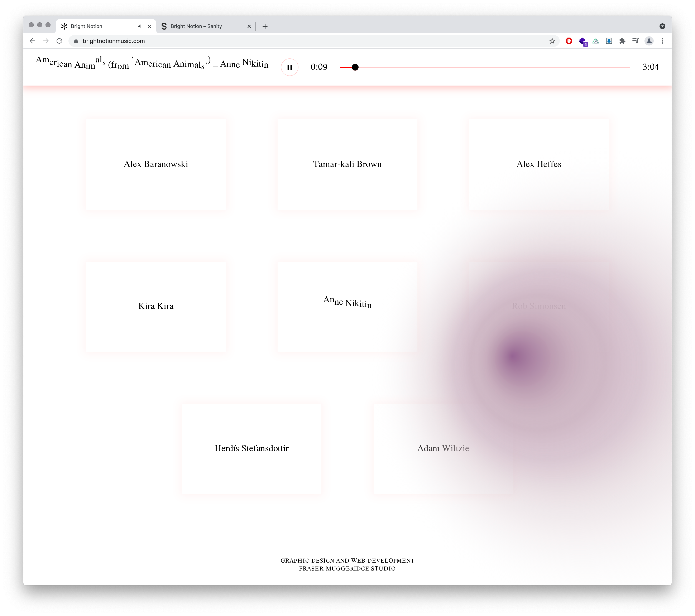This screenshot has height=616, width=695.
Task: Open the Chrome profile avatar icon
Action: (x=649, y=41)
